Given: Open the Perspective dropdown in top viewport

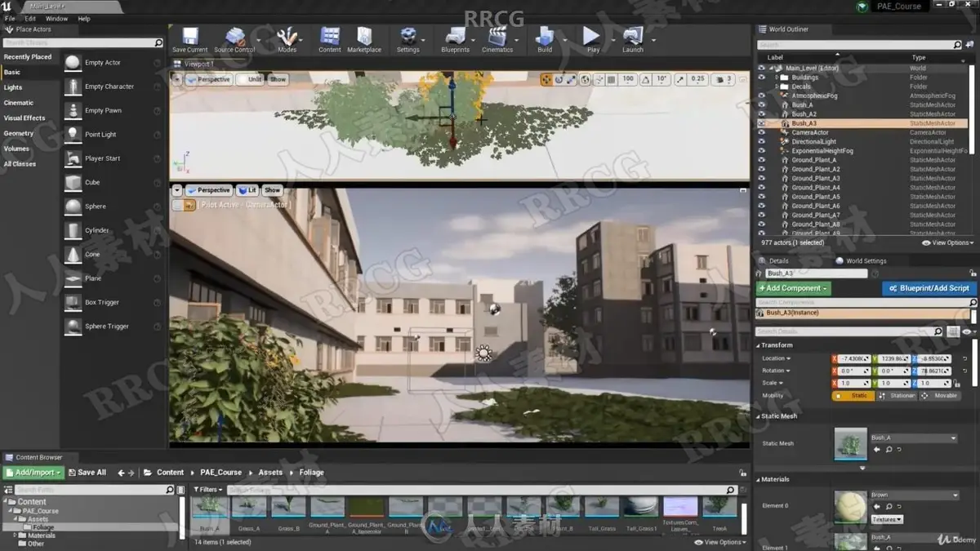Looking at the screenshot, I should (208, 79).
